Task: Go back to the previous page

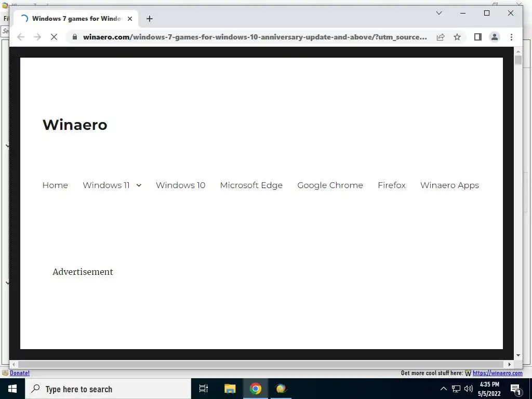Action: point(21,37)
